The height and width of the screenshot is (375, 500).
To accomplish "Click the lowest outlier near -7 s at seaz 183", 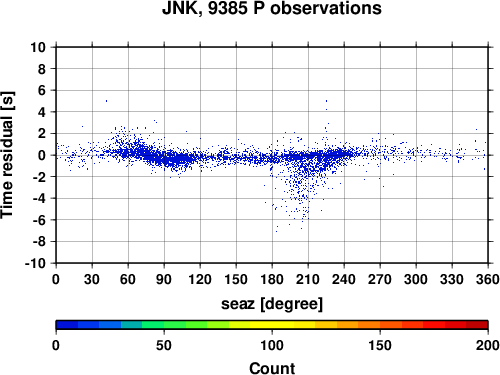I will [276, 231].
